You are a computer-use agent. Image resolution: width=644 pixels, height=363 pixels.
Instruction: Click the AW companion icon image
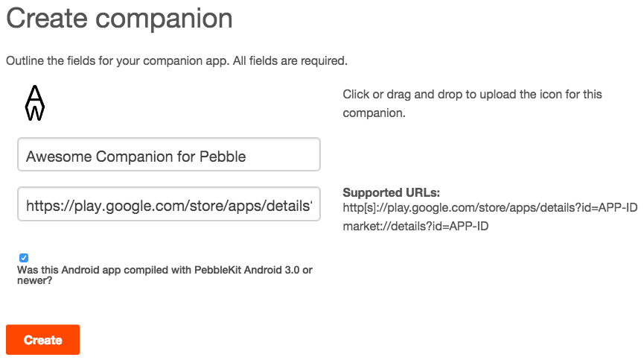[x=35, y=102]
